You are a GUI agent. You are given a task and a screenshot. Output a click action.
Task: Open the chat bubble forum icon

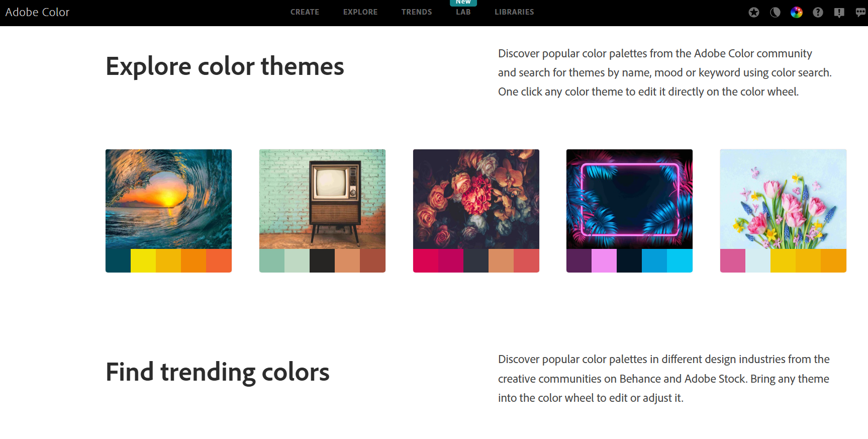click(860, 13)
